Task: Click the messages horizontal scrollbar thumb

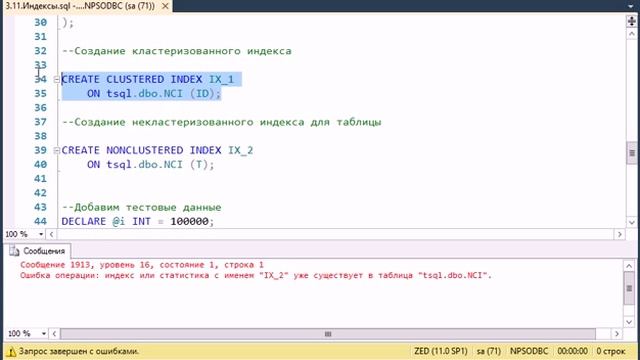Action: pyautogui.click(x=328, y=334)
